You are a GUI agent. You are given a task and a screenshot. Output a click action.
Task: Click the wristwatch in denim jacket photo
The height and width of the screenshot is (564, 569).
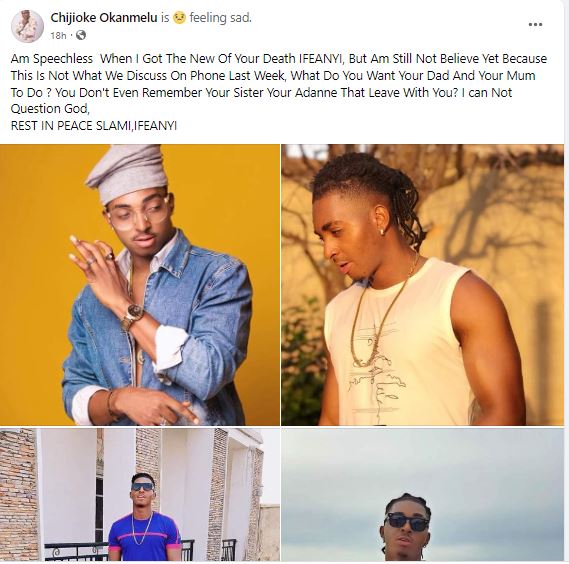pos(133,314)
